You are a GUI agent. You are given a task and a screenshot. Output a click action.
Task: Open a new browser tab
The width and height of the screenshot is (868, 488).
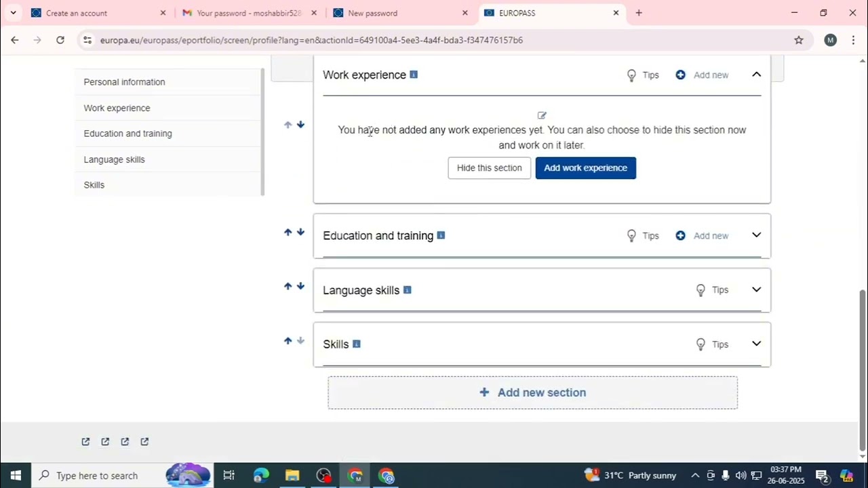click(x=639, y=13)
